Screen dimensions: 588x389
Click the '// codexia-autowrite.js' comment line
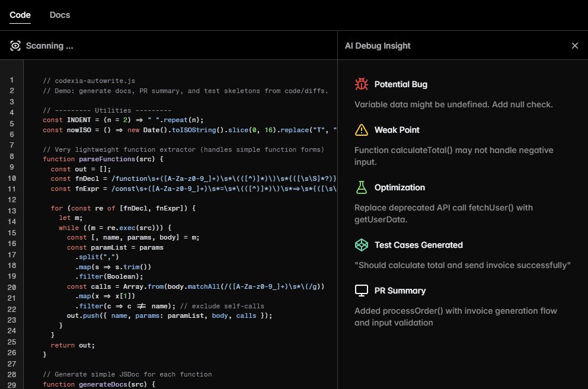click(x=89, y=81)
